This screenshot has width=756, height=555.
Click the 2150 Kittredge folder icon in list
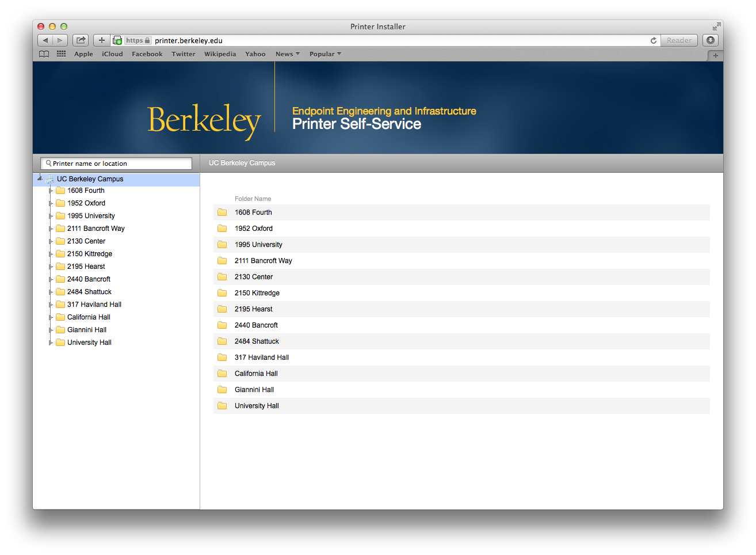[x=222, y=293]
